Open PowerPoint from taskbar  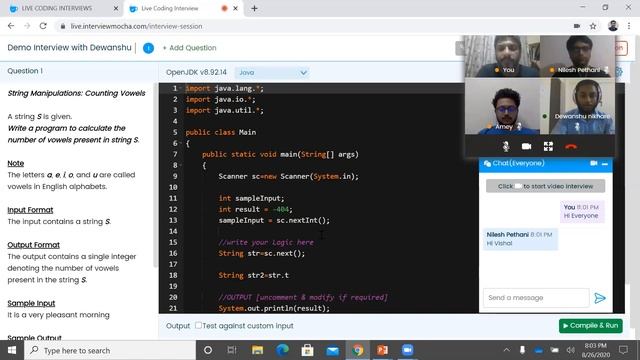click(382, 350)
